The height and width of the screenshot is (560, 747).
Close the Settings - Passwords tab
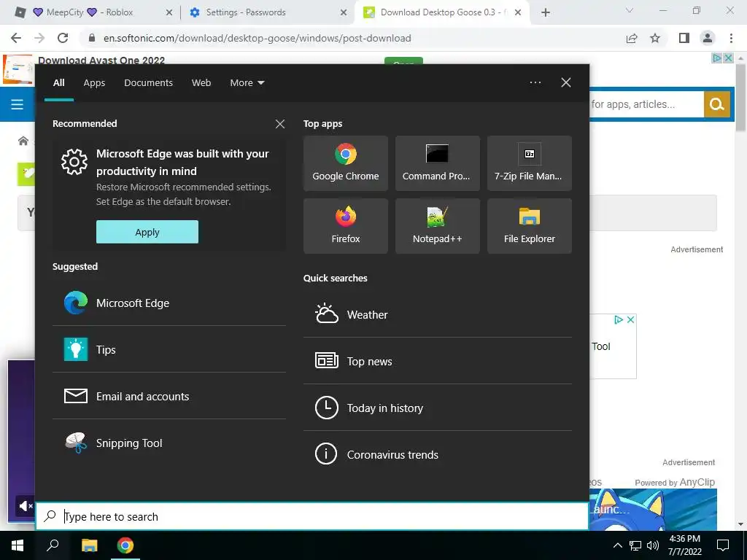point(344,12)
